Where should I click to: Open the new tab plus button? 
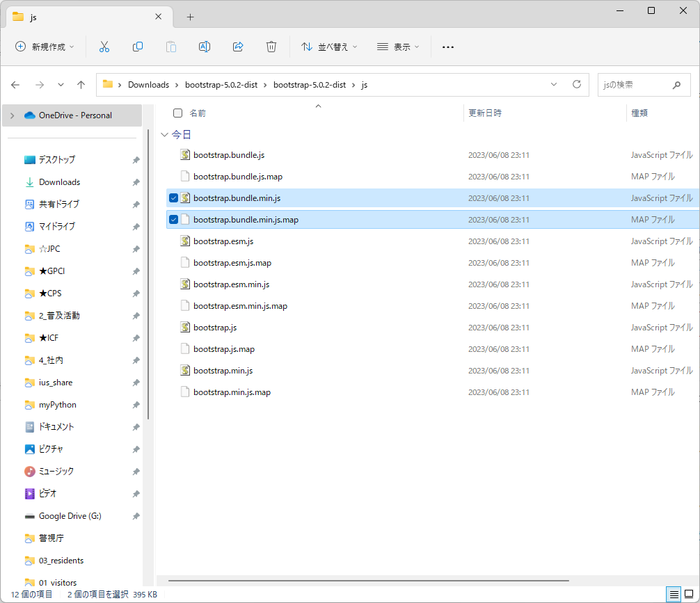tap(190, 17)
